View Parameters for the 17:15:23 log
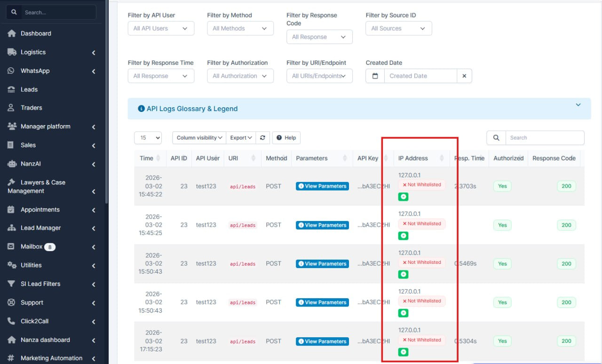The height and width of the screenshot is (364, 602). coord(322,341)
